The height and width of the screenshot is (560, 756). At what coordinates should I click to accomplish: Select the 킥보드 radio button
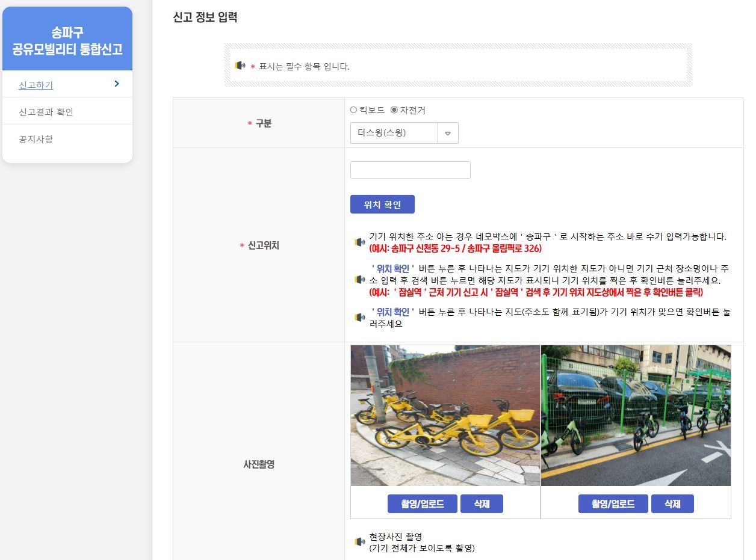tap(354, 110)
